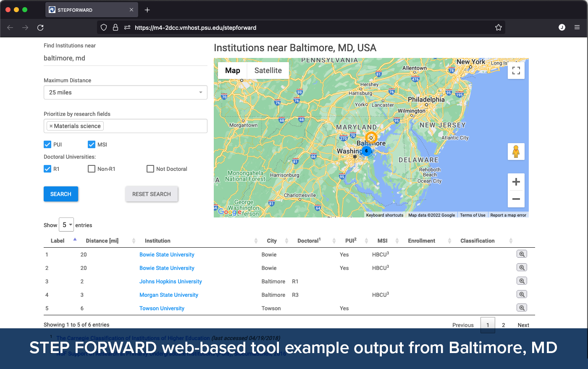Click the research fields tag input box
Screen dimensions: 588x369
[x=126, y=126]
